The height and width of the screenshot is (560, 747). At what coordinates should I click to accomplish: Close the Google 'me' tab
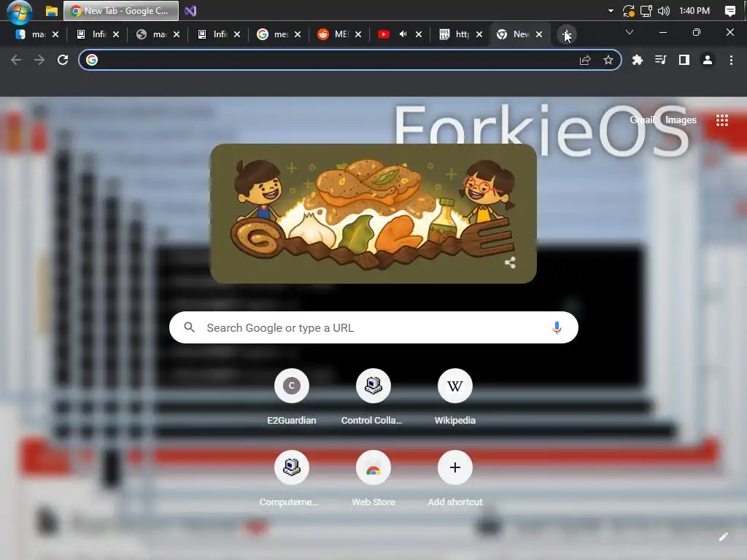point(298,34)
